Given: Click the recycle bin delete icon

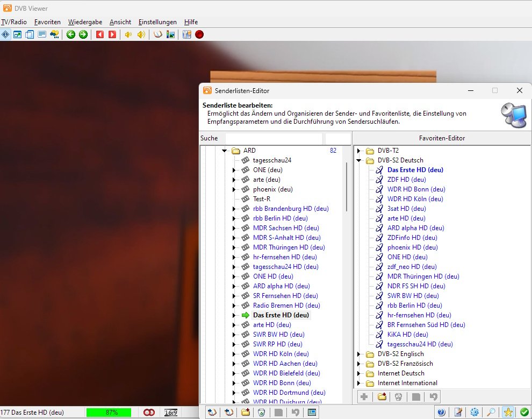Looking at the screenshot, I should 261,413.
